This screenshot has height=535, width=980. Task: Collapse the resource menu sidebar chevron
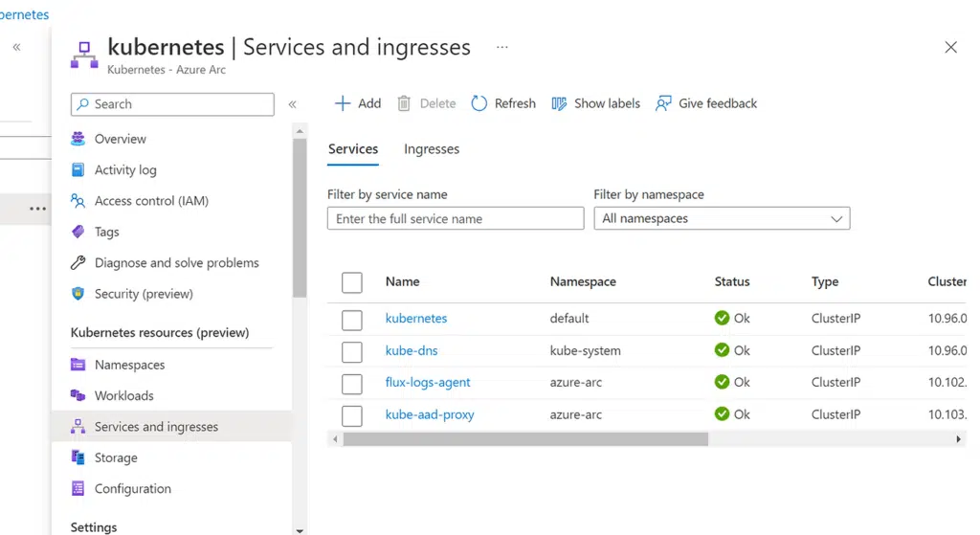292,104
